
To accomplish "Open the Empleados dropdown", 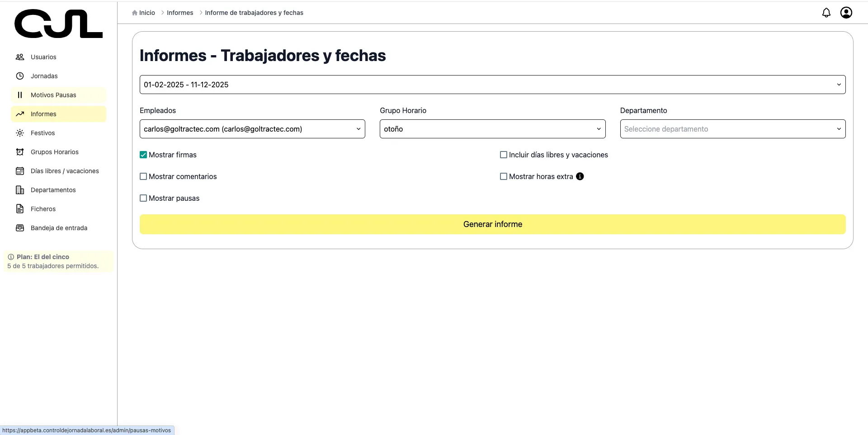I will point(252,129).
